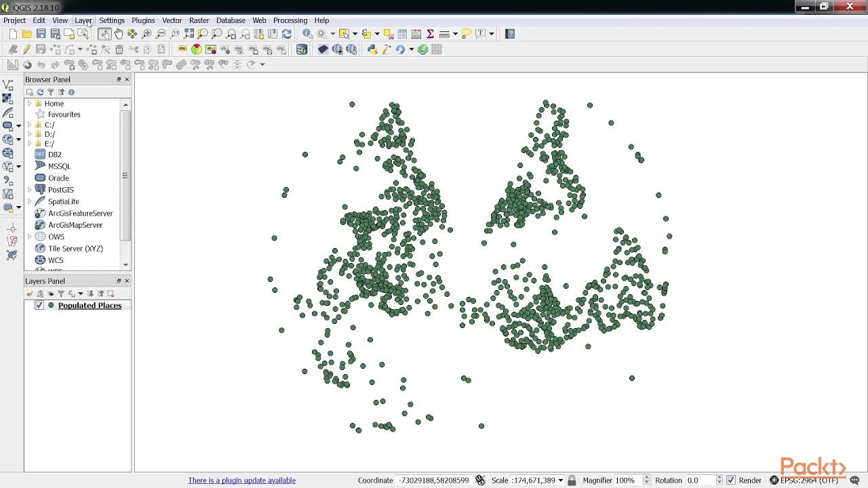The image size is (868, 488).
Task: Undock the Layers Panel with float button
Action: click(119, 281)
